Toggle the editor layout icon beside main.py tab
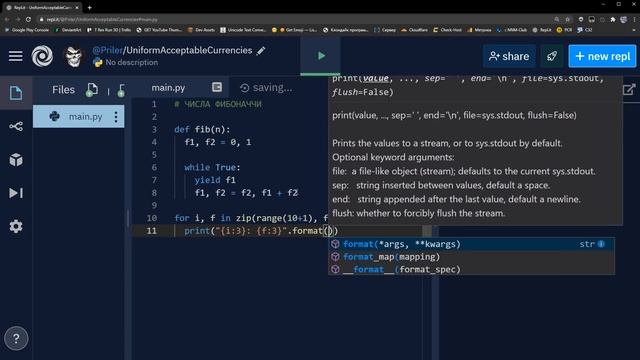Viewport: 640px width, 360px height. tap(217, 87)
